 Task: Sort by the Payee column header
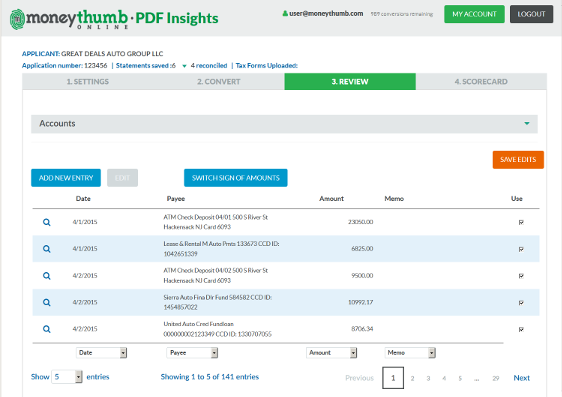[176, 199]
